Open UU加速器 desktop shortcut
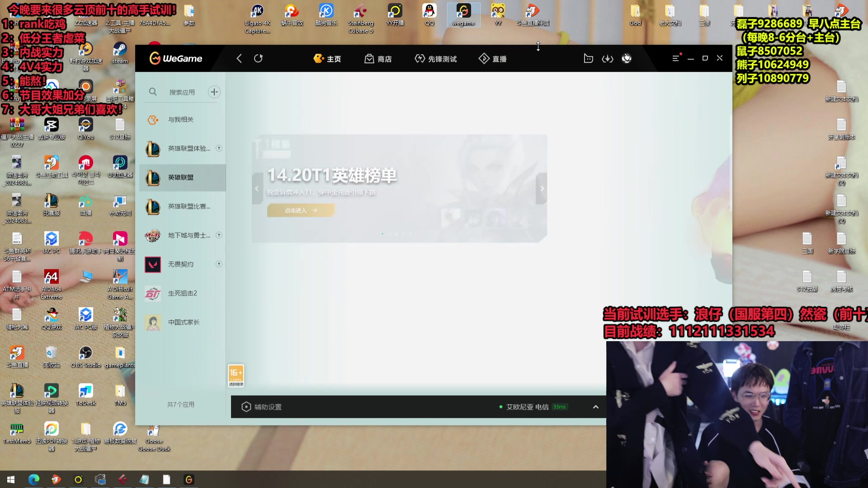The width and height of the screenshot is (868, 488). [x=120, y=167]
